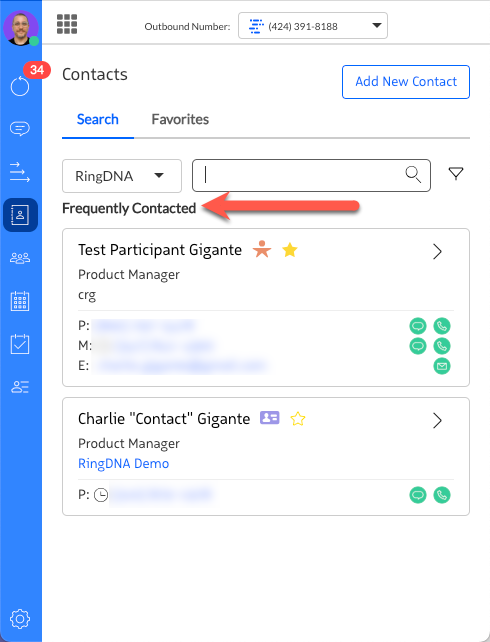
Task: Click the user avatar status indicator
Action: [x=34, y=41]
